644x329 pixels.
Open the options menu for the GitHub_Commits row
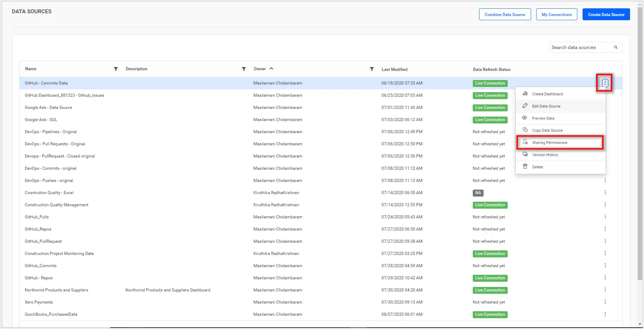[x=605, y=266]
